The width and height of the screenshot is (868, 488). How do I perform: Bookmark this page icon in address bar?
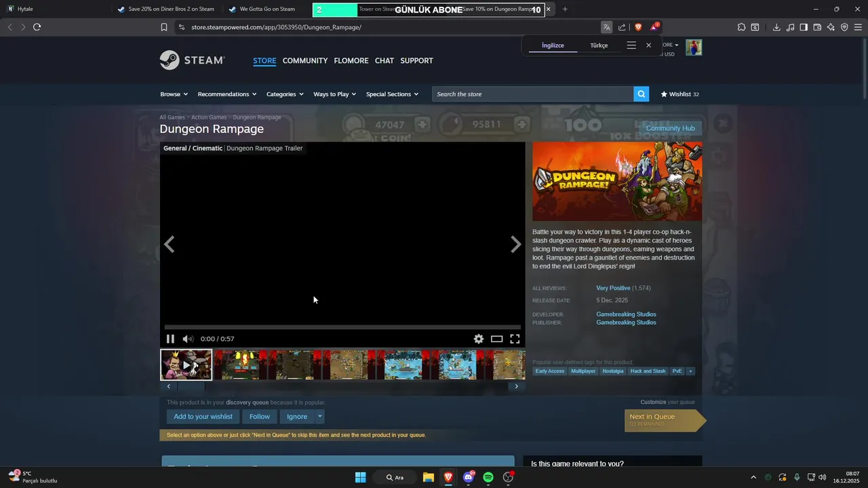[164, 27]
